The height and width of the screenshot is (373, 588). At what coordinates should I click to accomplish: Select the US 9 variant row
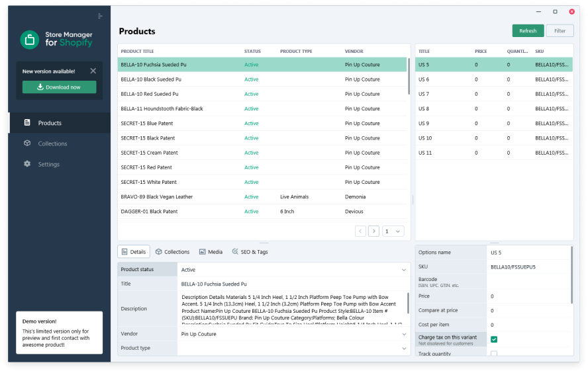coord(494,123)
